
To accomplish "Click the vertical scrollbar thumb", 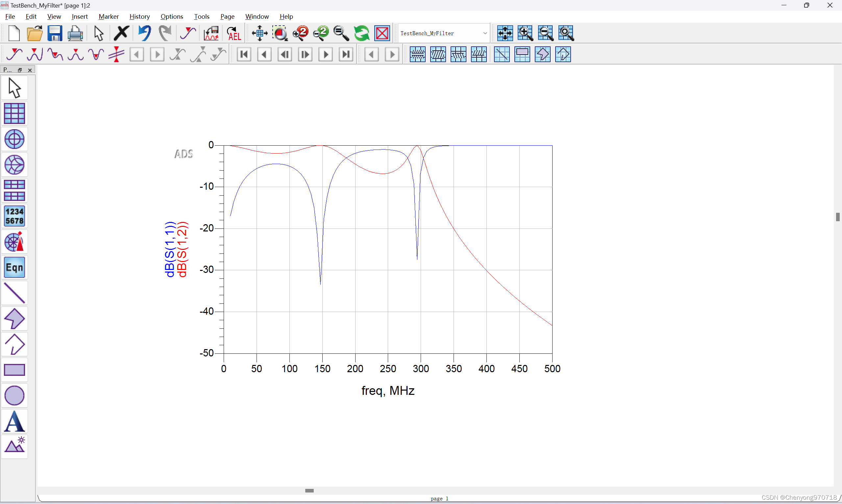I will pos(838,217).
